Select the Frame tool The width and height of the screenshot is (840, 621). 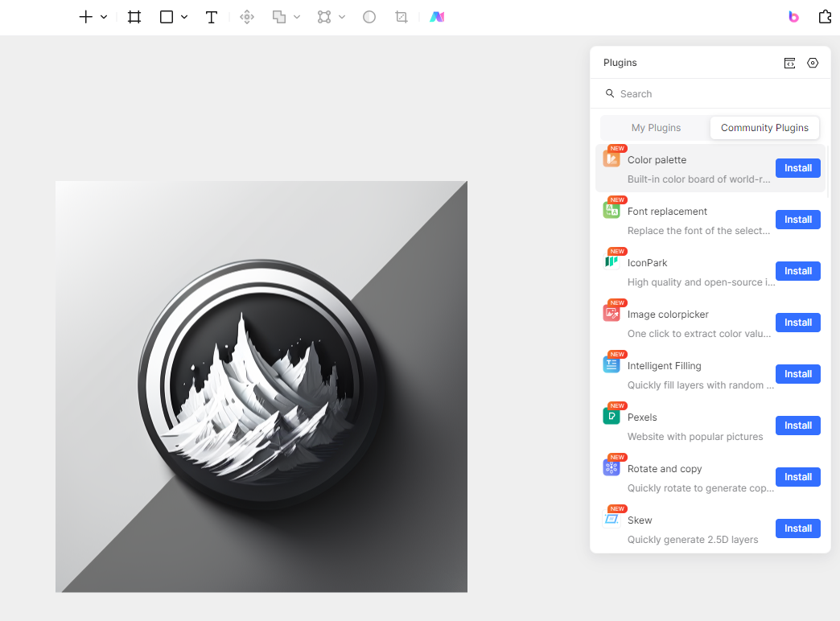(134, 17)
